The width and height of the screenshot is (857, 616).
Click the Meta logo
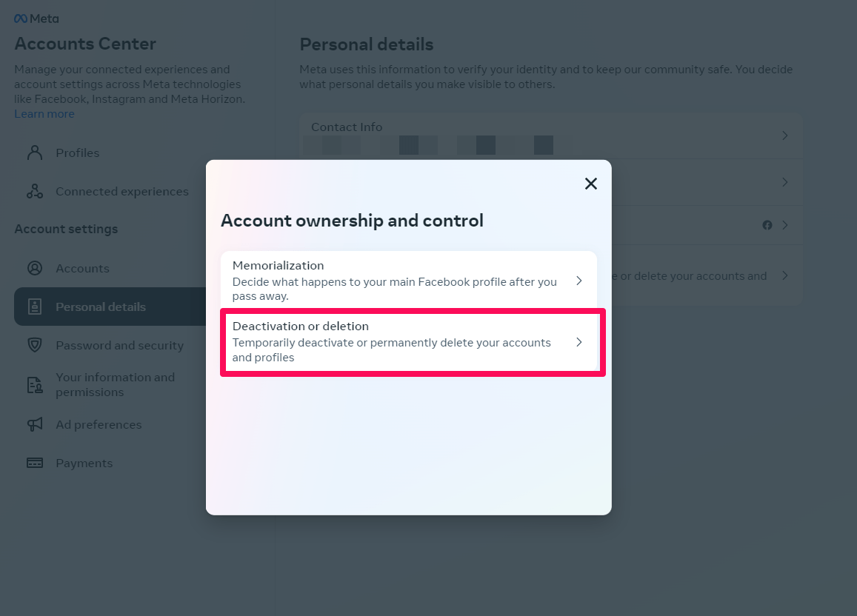[x=36, y=19]
